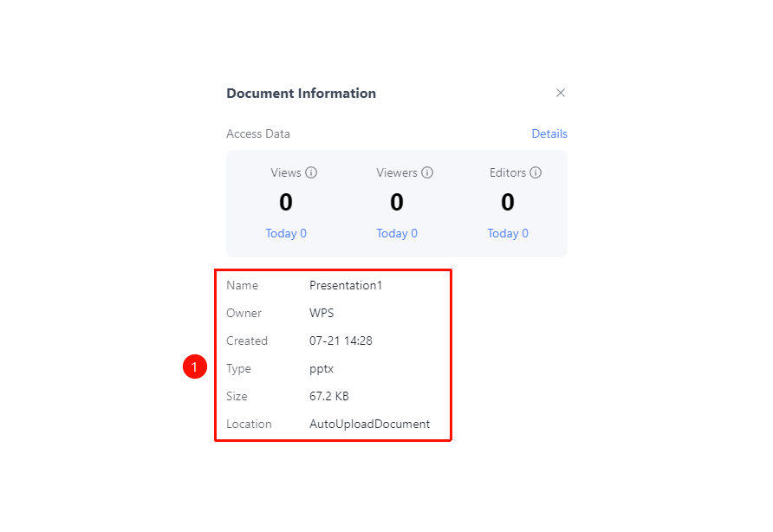Click the info icon next to Viewers

[427, 172]
